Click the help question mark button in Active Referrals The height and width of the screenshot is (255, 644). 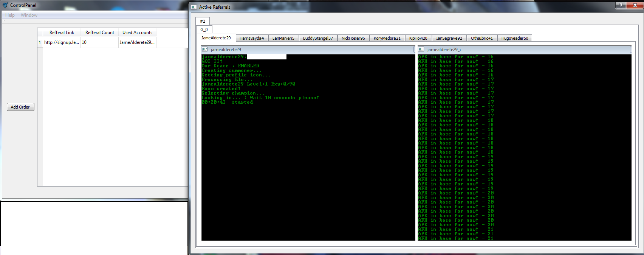(x=621, y=5)
